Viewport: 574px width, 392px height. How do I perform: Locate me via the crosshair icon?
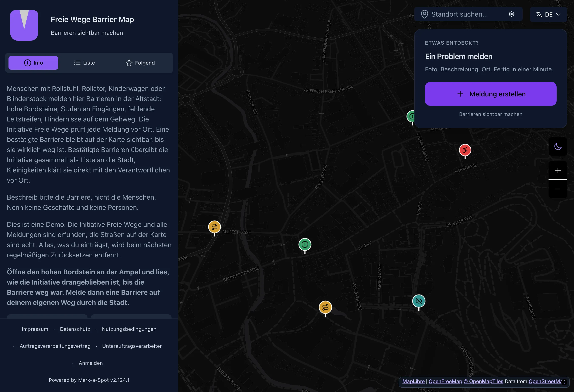pos(512,14)
